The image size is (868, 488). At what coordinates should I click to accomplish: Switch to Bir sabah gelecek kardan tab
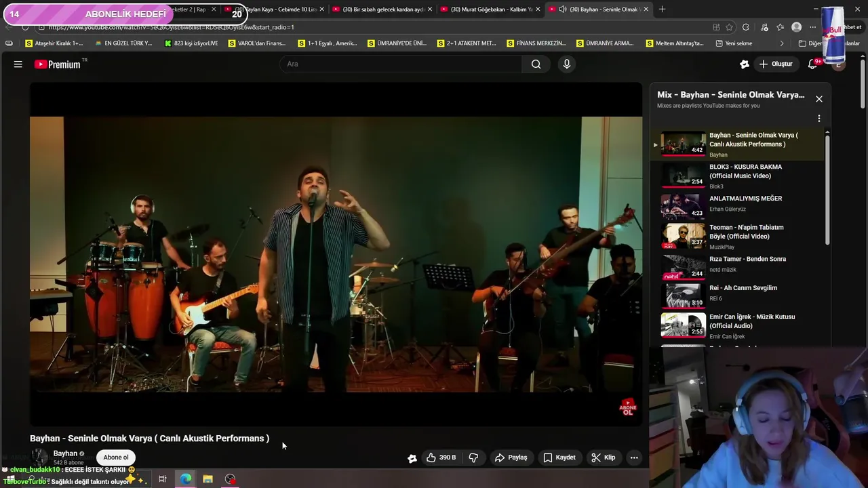380,9
